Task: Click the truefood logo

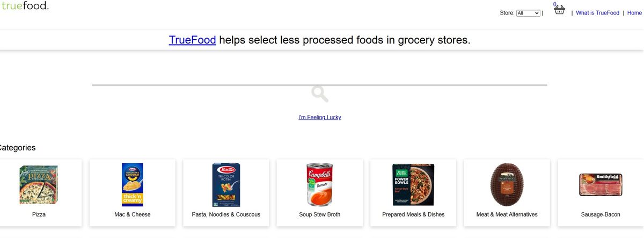Action: pos(25,6)
